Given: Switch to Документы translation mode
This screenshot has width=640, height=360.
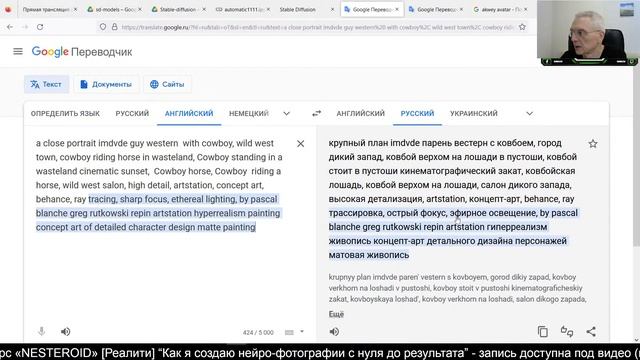Looking at the screenshot, I should (106, 84).
